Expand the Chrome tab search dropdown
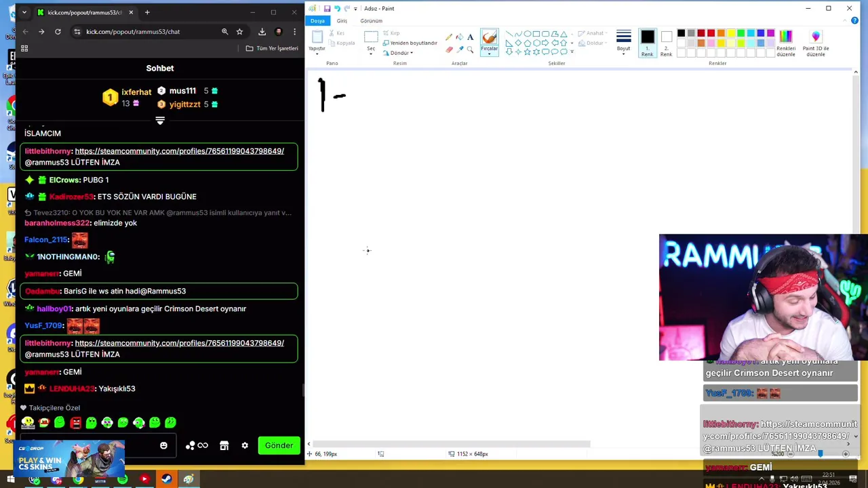 [x=24, y=12]
